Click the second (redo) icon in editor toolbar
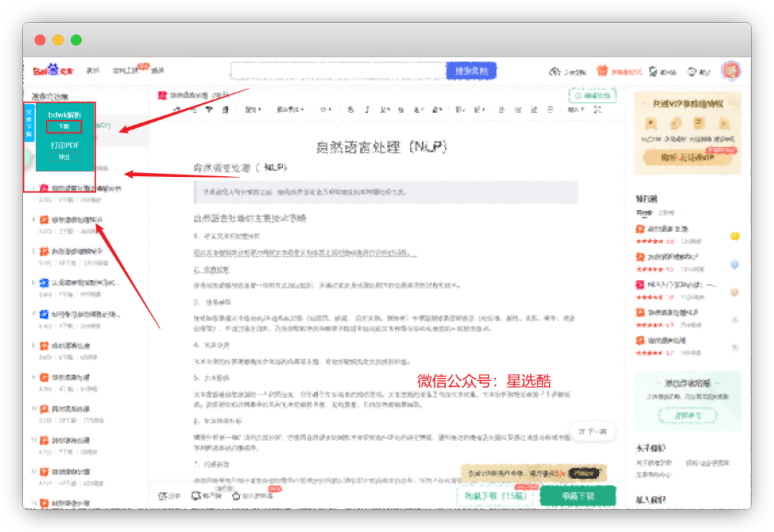 [194, 110]
